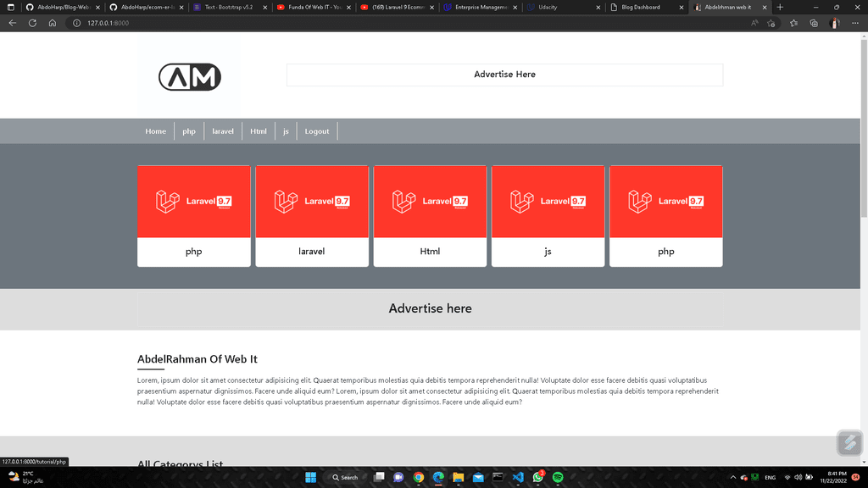Click the floating pencil widget

click(849, 442)
